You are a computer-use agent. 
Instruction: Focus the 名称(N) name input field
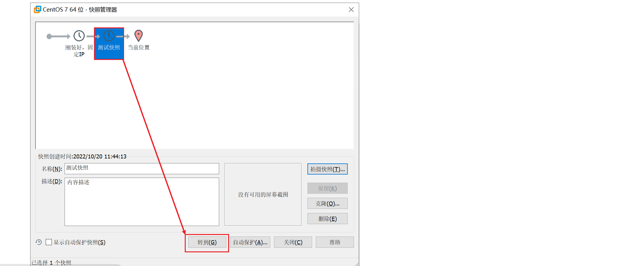142,168
